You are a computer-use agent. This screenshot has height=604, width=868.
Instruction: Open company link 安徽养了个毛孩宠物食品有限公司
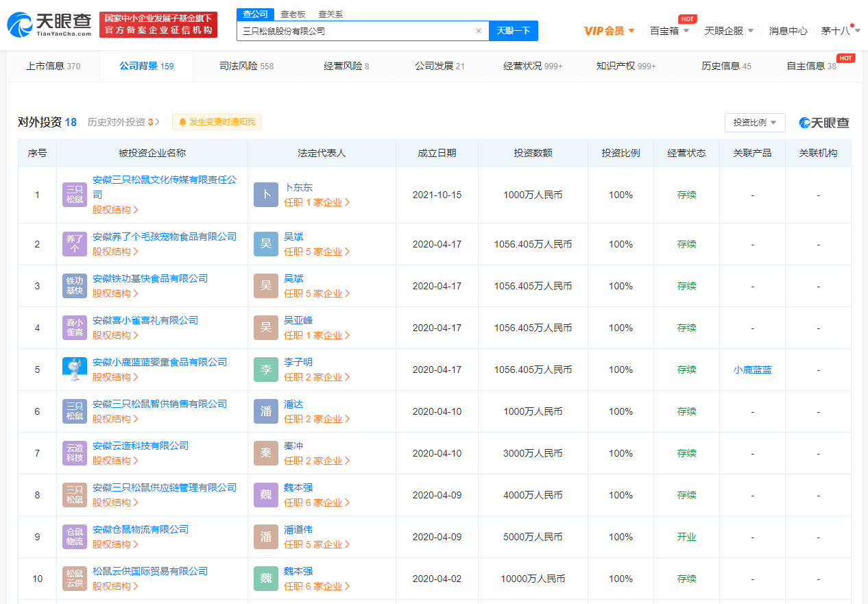[165, 237]
